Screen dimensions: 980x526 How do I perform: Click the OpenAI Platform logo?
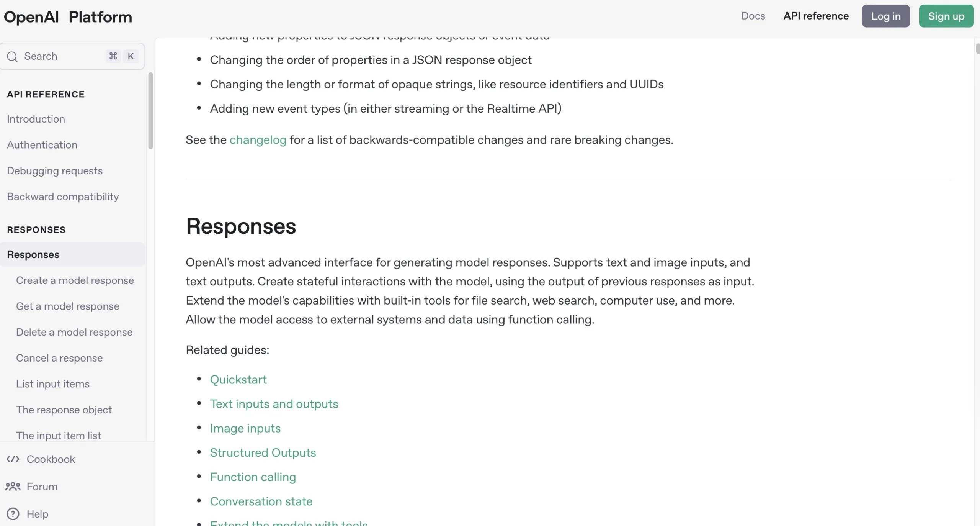click(x=68, y=17)
